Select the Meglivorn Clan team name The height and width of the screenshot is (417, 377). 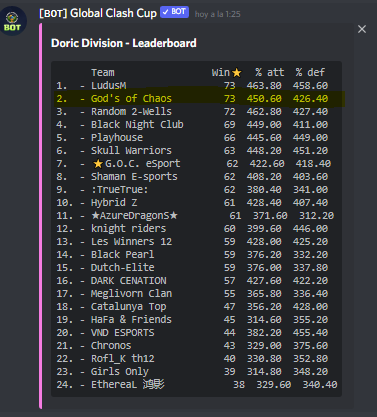131,293
